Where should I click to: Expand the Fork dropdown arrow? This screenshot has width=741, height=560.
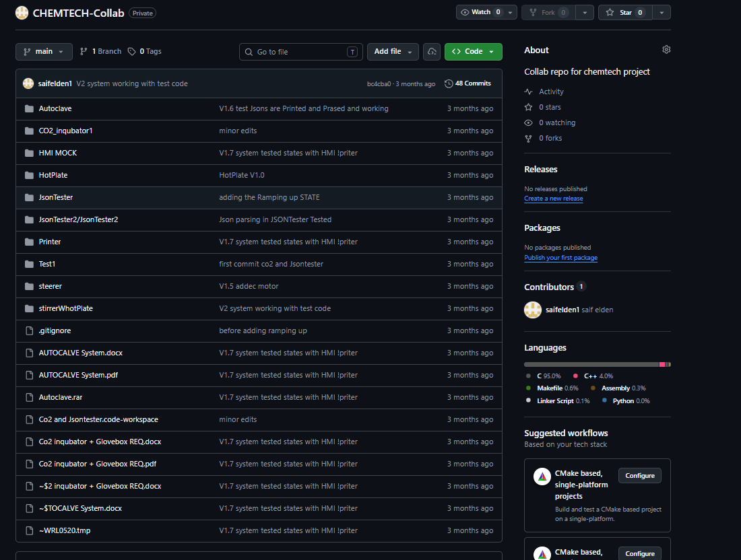[x=585, y=13]
